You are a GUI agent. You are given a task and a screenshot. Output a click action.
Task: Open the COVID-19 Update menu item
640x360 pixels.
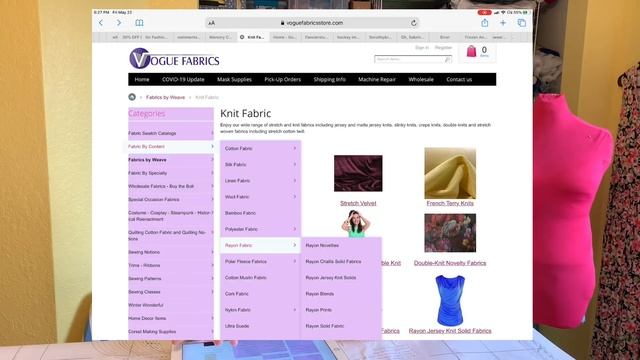183,80
